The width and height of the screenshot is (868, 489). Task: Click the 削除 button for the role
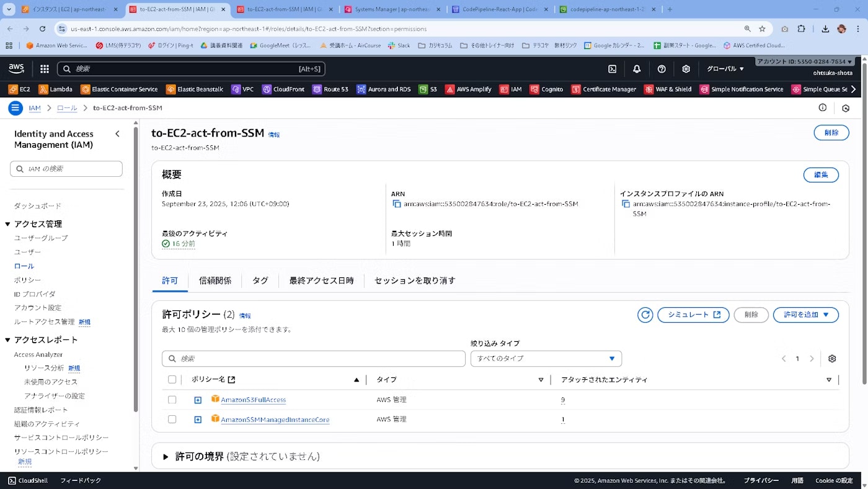[831, 132]
